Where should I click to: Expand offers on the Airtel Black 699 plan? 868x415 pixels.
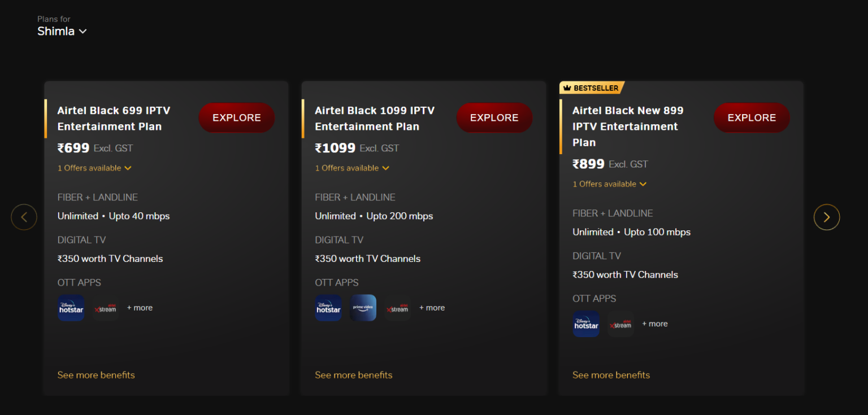[94, 168]
